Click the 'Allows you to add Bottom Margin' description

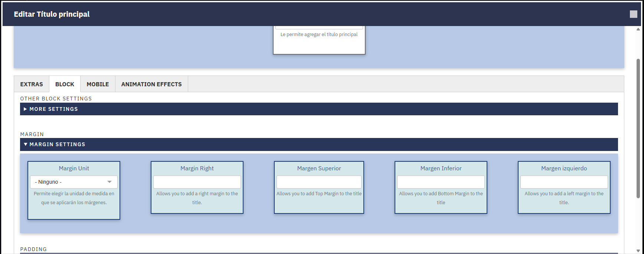[x=441, y=198]
